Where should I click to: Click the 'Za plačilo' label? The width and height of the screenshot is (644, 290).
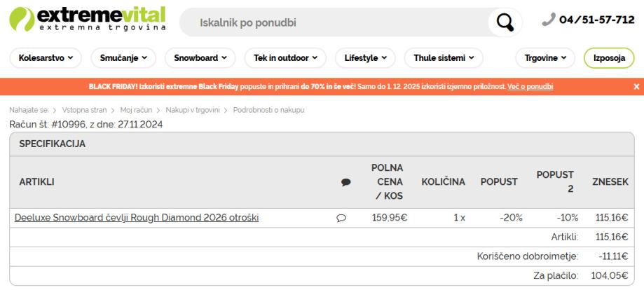[556, 276]
